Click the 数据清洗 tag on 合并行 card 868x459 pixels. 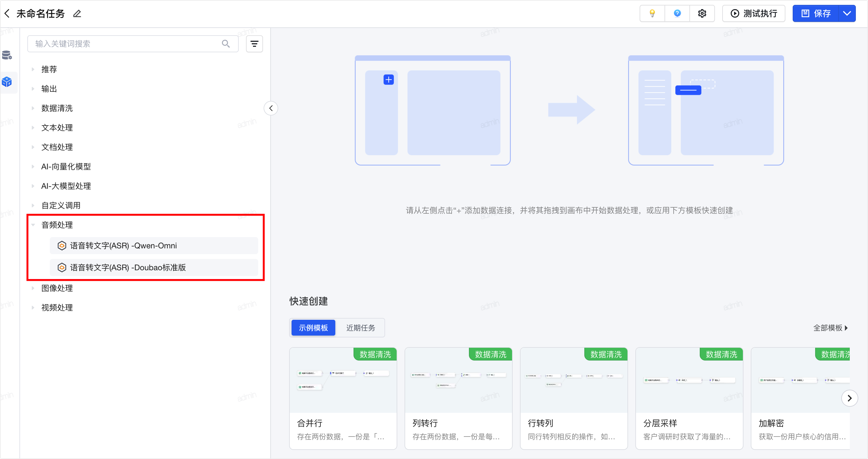point(375,354)
